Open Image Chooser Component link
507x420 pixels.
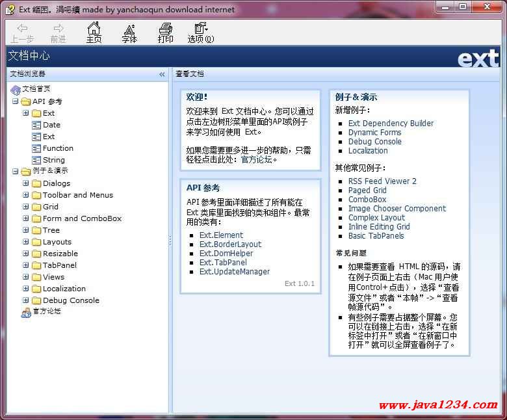click(397, 208)
